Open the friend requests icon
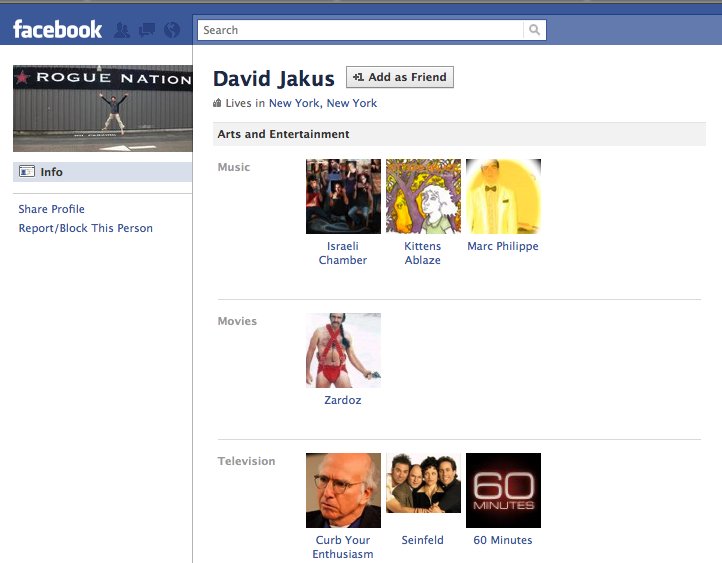Screen dimensions: 722x563 (x=122, y=30)
